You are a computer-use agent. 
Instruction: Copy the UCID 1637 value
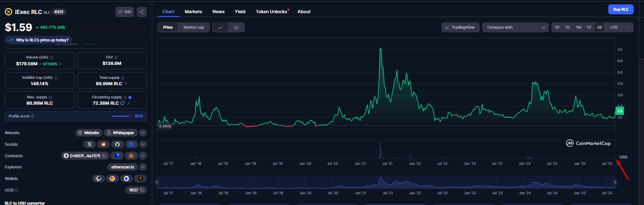pos(142,190)
